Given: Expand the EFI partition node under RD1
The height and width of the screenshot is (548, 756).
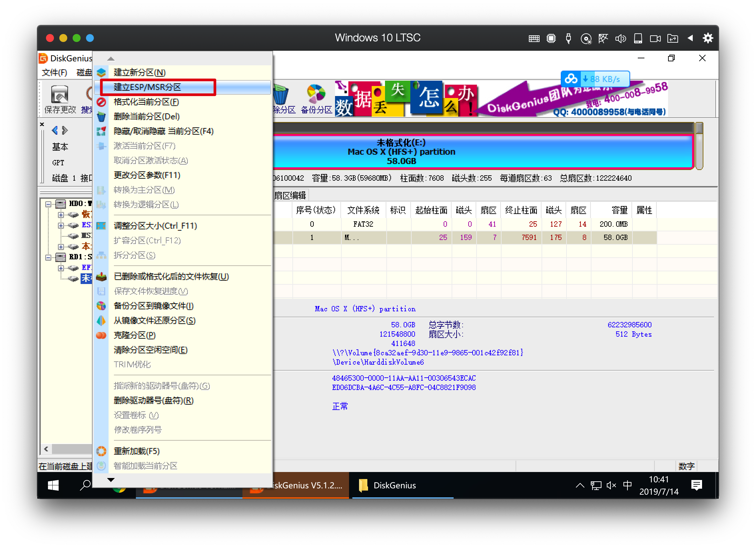Looking at the screenshot, I should click(61, 268).
